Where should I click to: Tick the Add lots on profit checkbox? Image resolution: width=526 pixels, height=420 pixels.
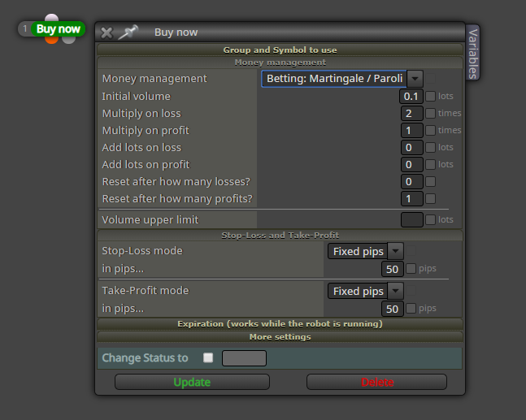click(x=430, y=165)
